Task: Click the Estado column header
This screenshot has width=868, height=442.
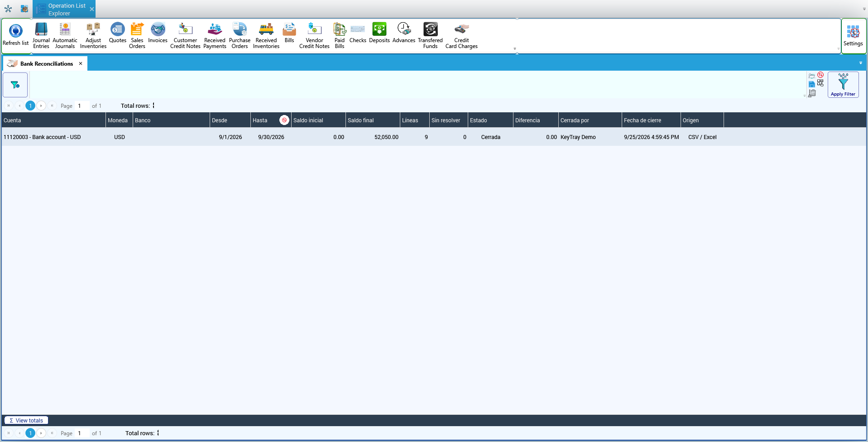Action: tap(490, 120)
